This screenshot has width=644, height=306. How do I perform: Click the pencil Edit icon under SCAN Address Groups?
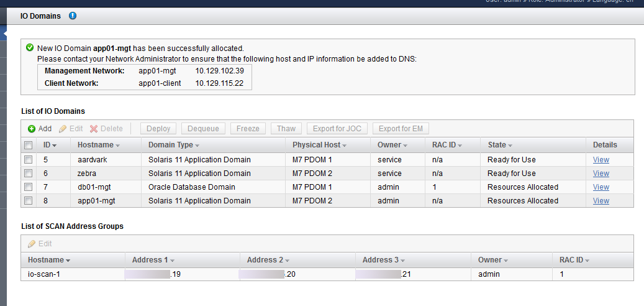[x=32, y=244]
